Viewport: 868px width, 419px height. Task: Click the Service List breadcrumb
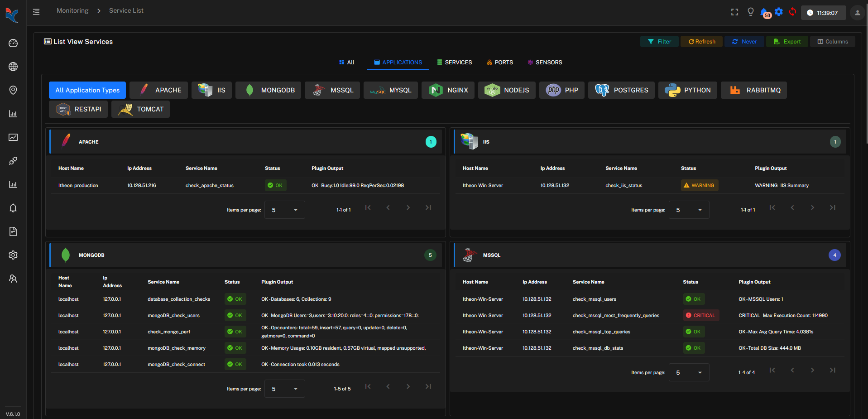126,10
